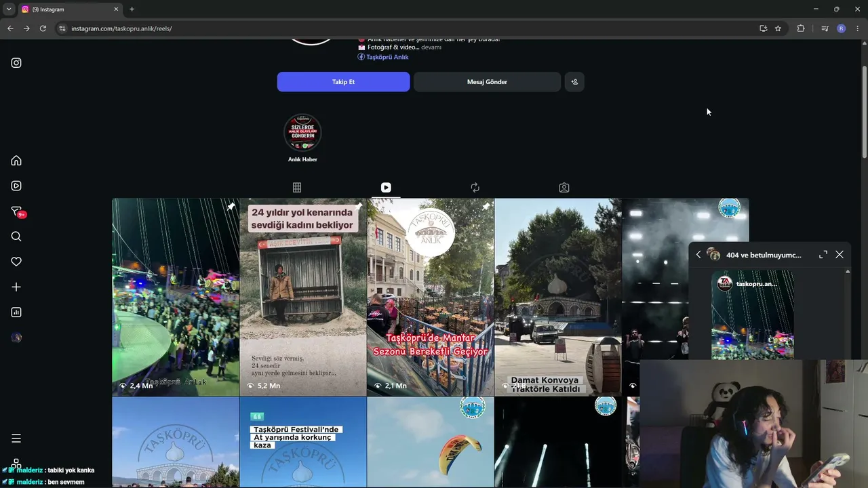The width and height of the screenshot is (868, 488).
Task: Click the Mesaj Gönder button
Action: pyautogui.click(x=487, y=82)
